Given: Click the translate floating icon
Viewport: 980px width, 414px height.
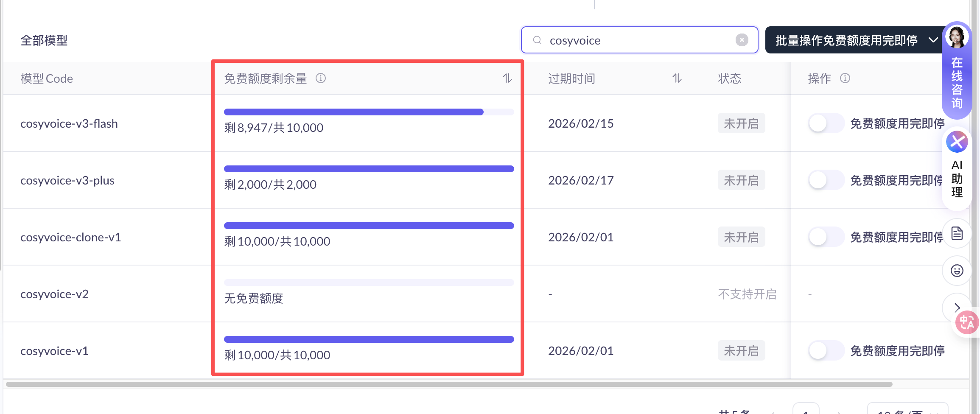Looking at the screenshot, I should click(967, 322).
